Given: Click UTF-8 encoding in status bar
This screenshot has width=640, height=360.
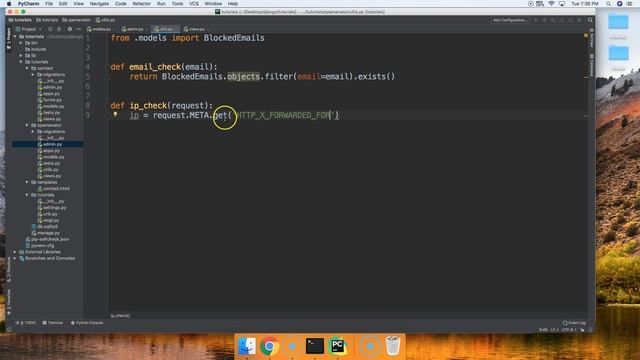Looking at the screenshot, I should click(x=569, y=329).
